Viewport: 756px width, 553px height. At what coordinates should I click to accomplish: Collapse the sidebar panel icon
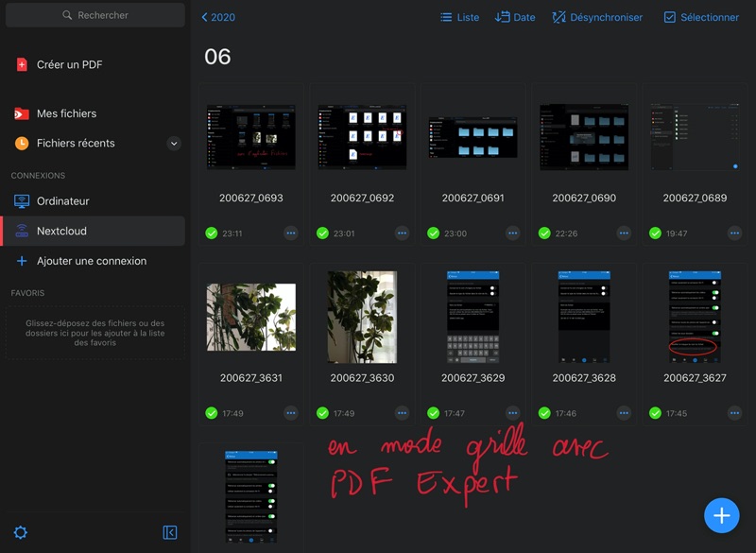(x=170, y=532)
